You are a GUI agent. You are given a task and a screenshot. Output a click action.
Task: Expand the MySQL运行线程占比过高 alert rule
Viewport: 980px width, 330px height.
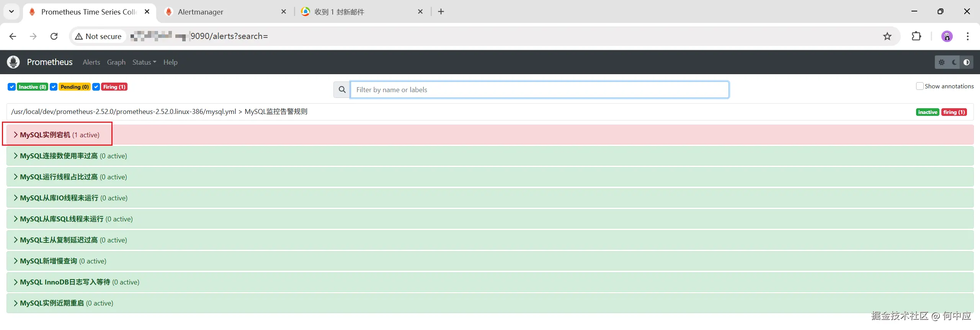point(490,177)
